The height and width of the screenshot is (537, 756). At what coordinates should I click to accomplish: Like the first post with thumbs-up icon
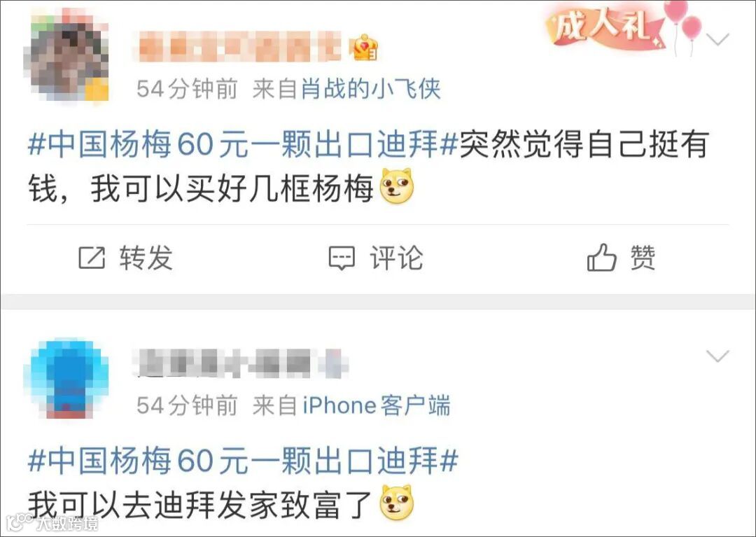602,257
